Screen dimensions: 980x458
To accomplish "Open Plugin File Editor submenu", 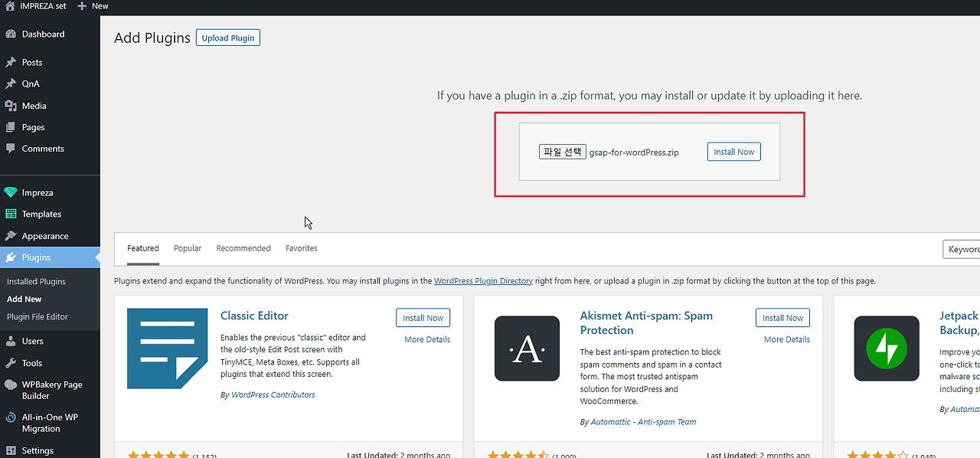I will click(38, 317).
